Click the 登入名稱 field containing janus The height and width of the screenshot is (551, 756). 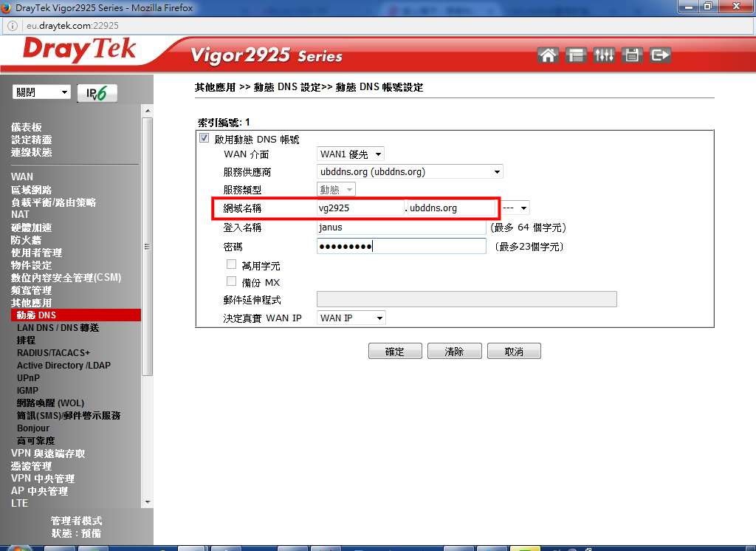[401, 227]
